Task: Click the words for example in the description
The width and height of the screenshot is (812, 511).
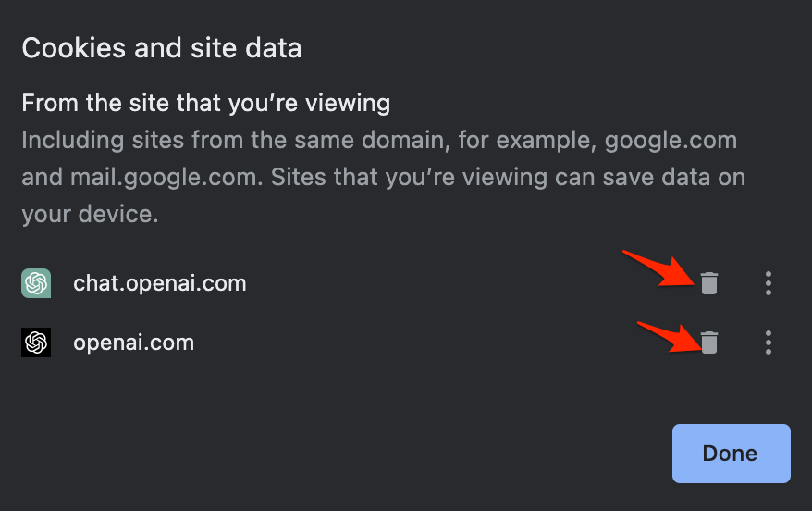Action: point(528,141)
